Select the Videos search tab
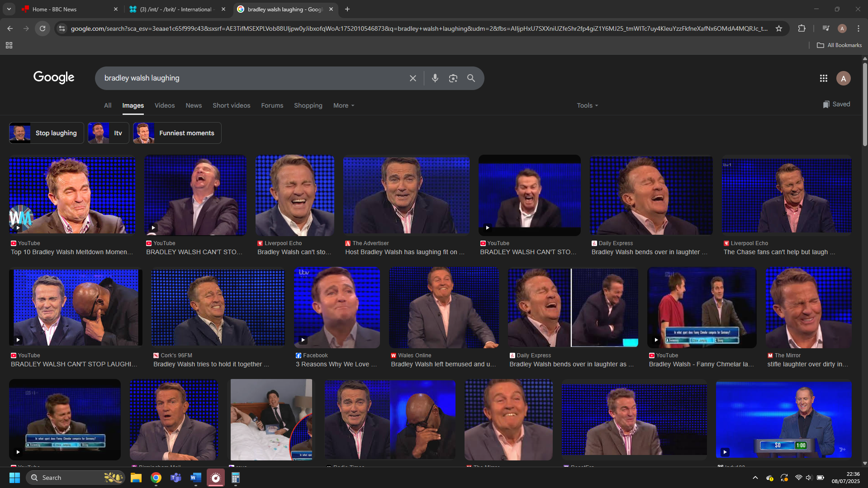Image resolution: width=868 pixels, height=488 pixels. pos(165,105)
